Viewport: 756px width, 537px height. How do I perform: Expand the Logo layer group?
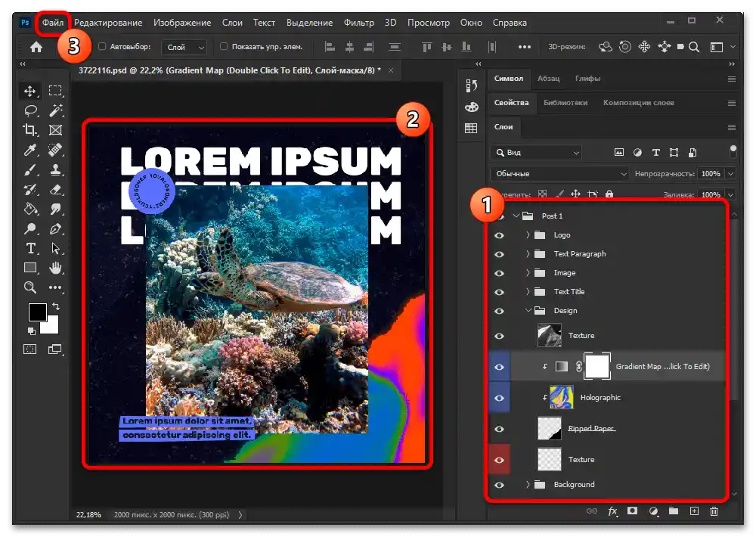(x=528, y=235)
